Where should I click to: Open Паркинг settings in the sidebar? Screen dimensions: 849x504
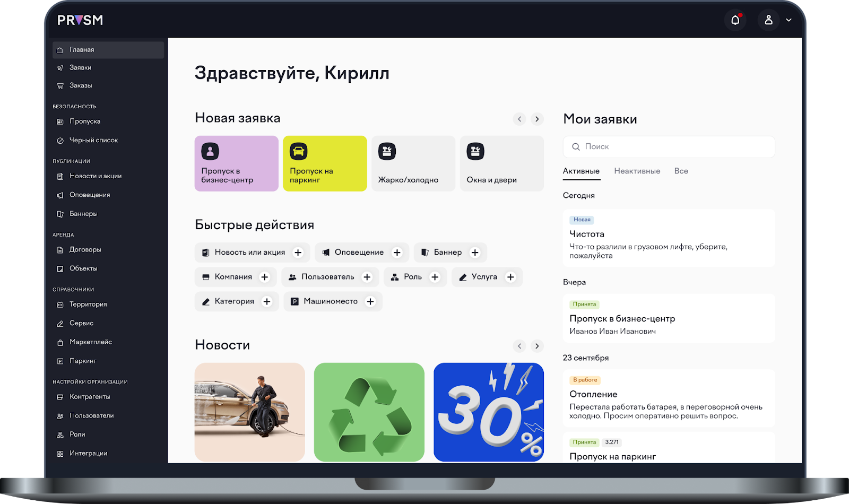83,361
